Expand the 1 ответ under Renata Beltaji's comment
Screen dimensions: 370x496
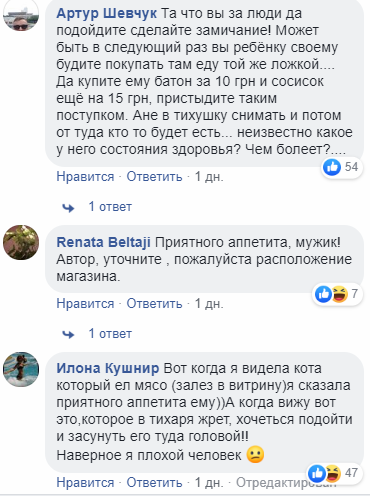[110, 333]
